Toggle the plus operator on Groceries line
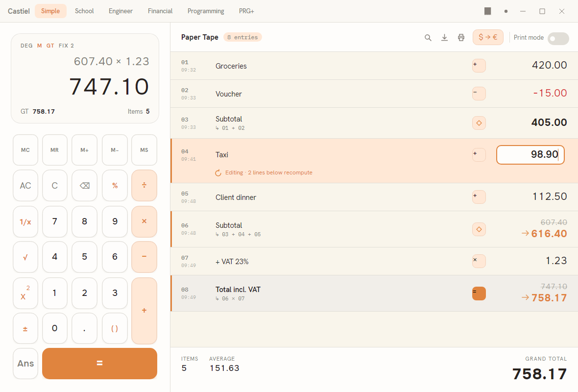 [x=479, y=66]
